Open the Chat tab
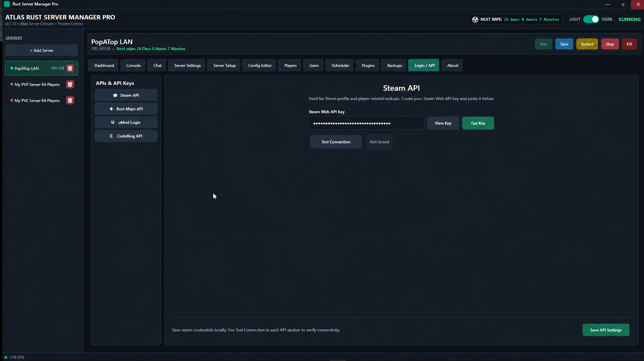This screenshot has height=361, width=644. pyautogui.click(x=158, y=65)
